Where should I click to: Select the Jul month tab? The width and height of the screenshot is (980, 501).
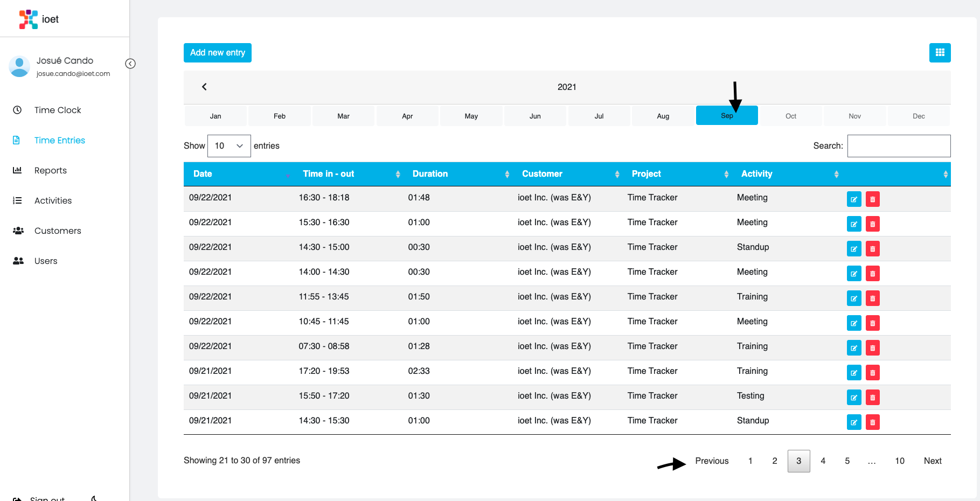tap(599, 116)
